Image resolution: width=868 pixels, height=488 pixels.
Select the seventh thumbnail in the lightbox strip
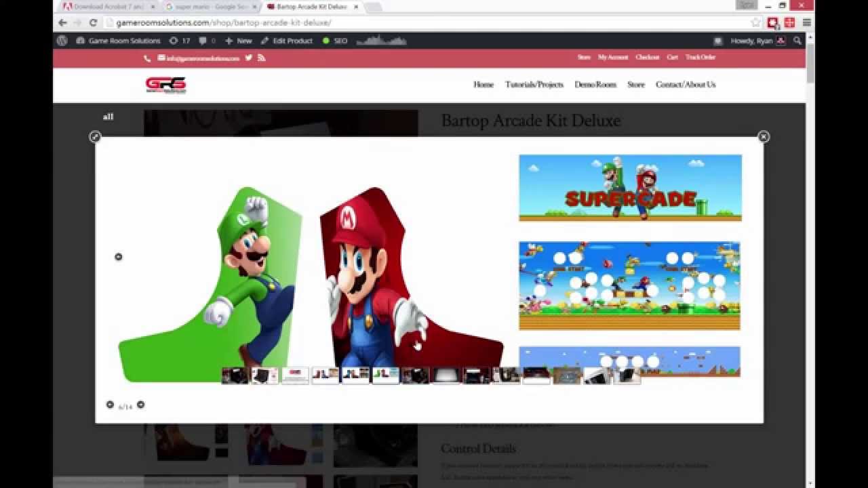pos(415,375)
